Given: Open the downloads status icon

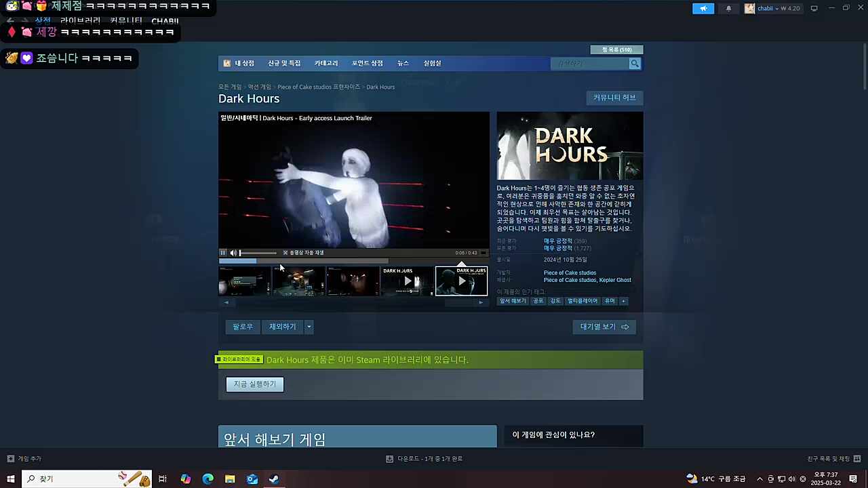Looking at the screenshot, I should [389, 459].
